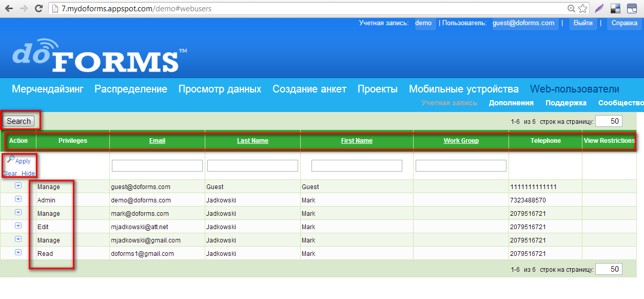Screen dimensions: 644x299
Task: Sort table by Email column header
Action: [157, 141]
